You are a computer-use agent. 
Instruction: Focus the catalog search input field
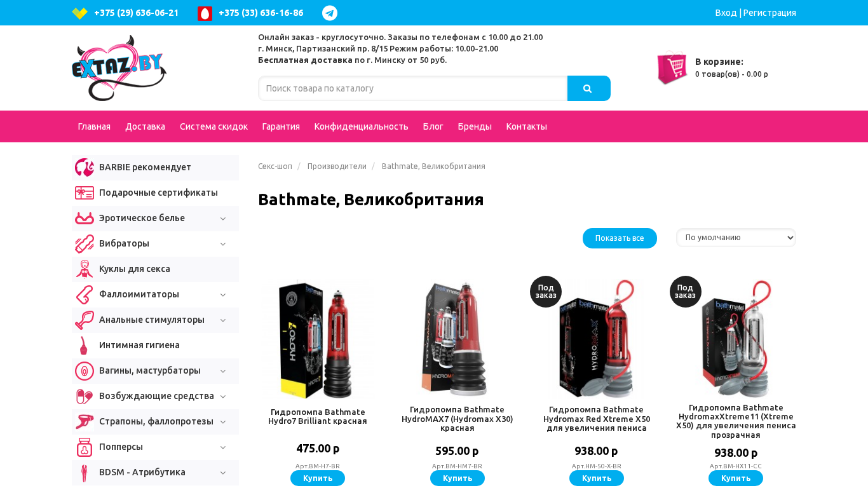412,88
